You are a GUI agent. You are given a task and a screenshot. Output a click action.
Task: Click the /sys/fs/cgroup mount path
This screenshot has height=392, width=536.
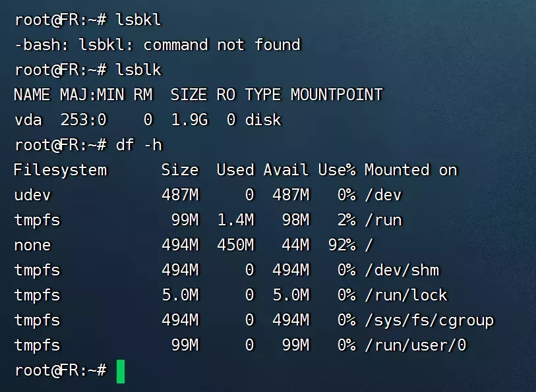coord(429,320)
